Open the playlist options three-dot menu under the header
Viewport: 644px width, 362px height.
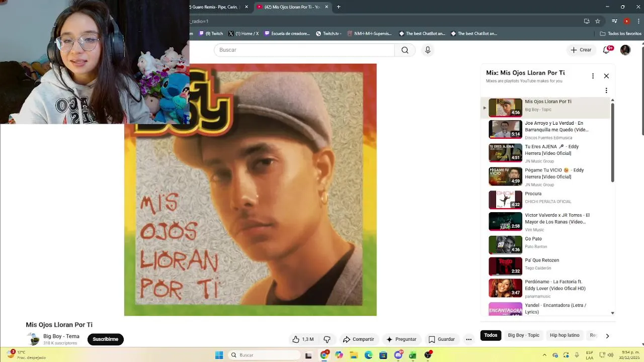[x=606, y=90]
